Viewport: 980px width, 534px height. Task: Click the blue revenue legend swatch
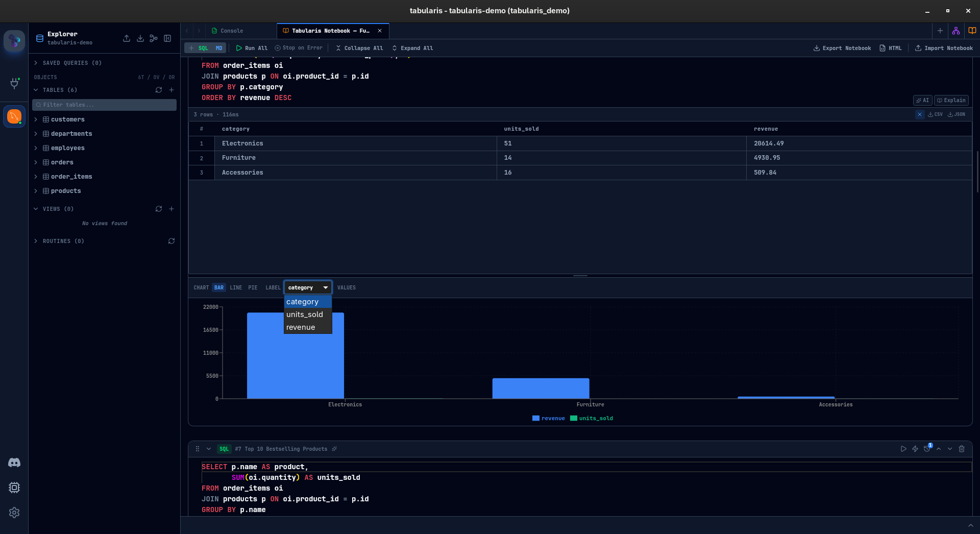point(535,418)
